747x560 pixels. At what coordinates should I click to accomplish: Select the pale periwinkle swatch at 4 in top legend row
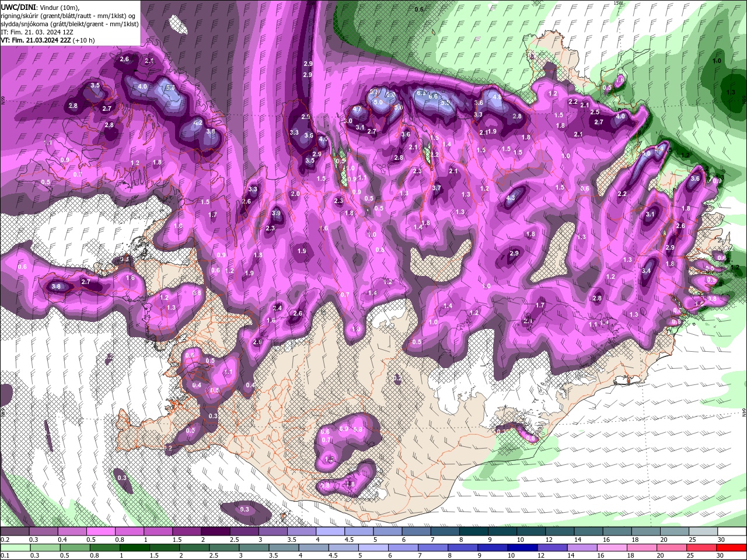(330, 531)
